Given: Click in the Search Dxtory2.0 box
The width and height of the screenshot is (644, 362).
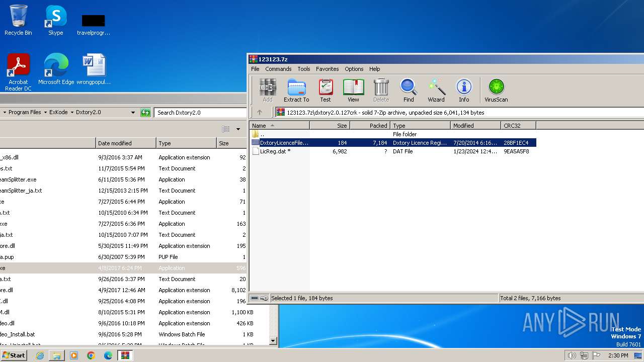Looking at the screenshot, I should [x=201, y=113].
